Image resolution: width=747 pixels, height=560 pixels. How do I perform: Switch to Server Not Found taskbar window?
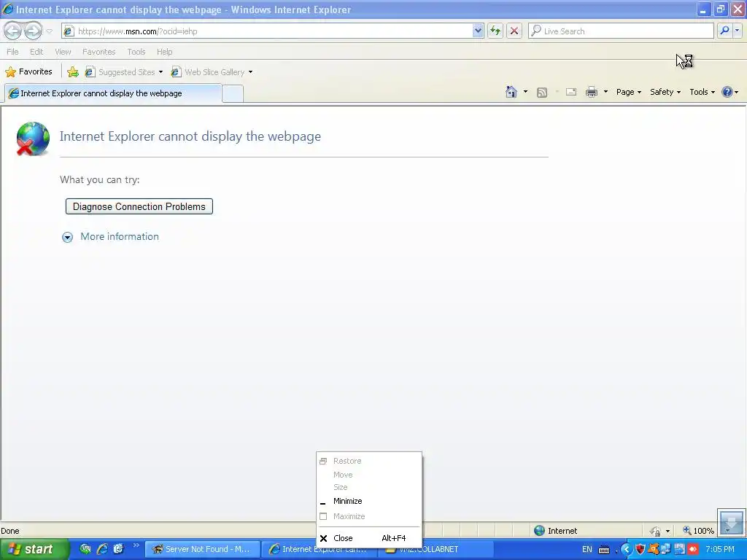click(203, 549)
